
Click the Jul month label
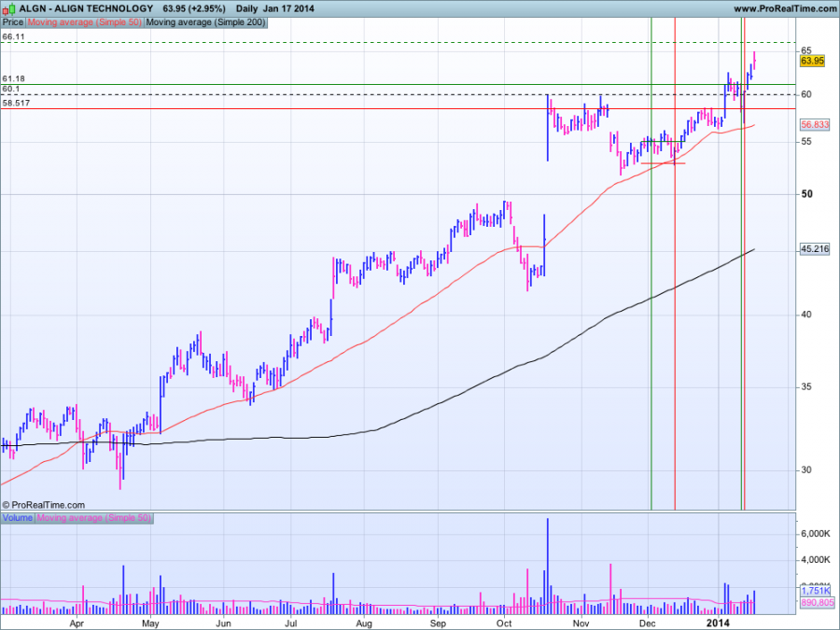[x=291, y=623]
